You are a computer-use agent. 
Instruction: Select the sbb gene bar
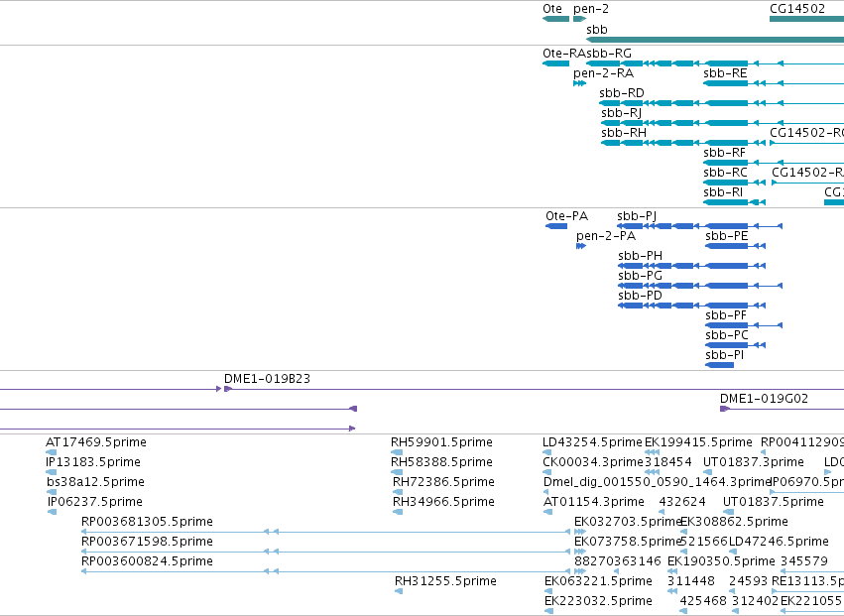[715, 40]
